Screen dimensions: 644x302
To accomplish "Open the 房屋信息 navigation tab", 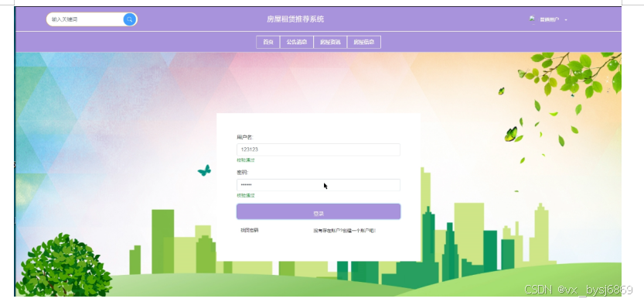I will (364, 42).
